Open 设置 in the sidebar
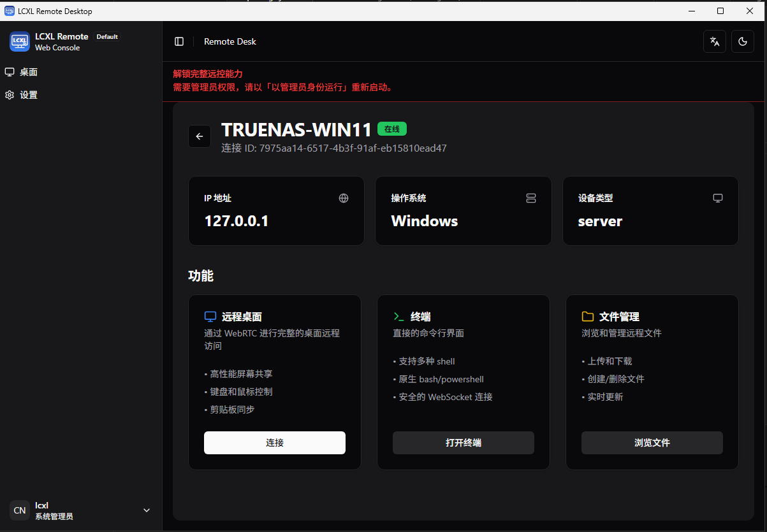 (x=81, y=95)
